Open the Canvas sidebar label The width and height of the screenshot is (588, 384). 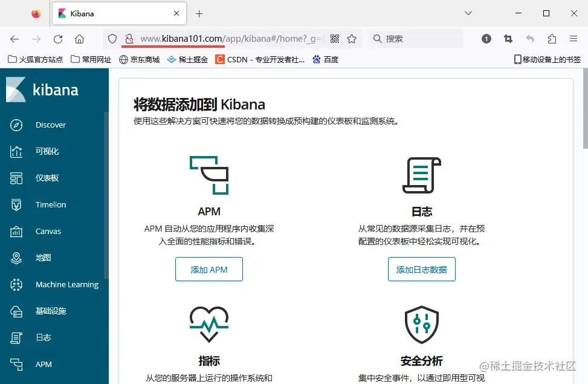[x=48, y=232]
